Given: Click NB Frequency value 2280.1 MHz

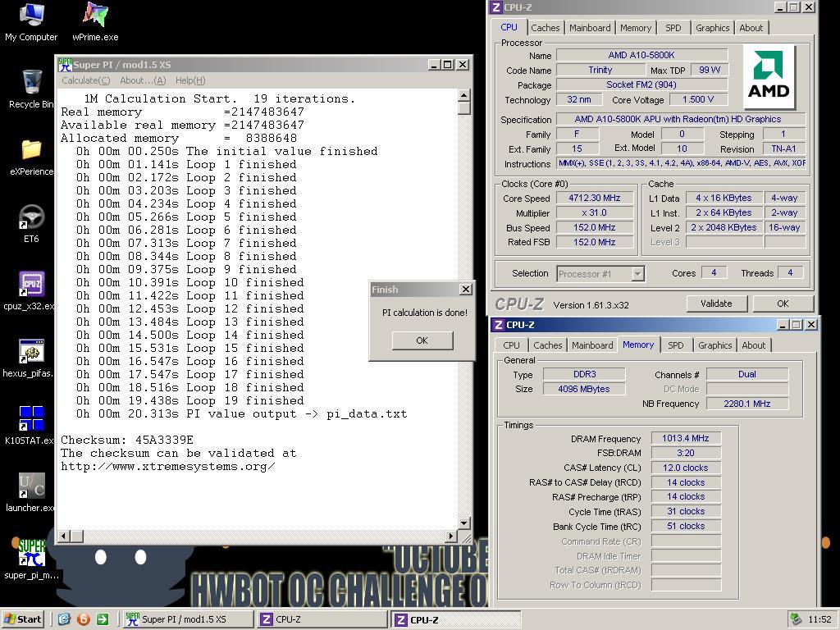Looking at the screenshot, I should click(x=747, y=404).
